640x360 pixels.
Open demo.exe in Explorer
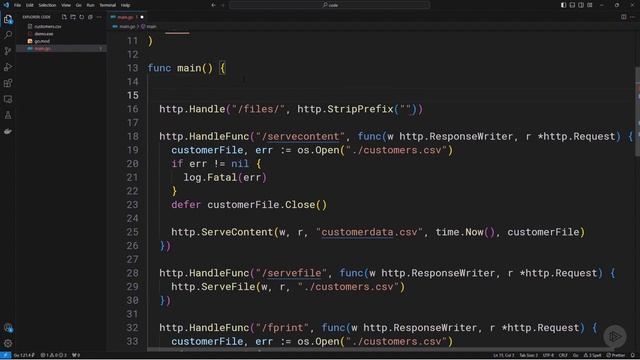pyautogui.click(x=44, y=34)
